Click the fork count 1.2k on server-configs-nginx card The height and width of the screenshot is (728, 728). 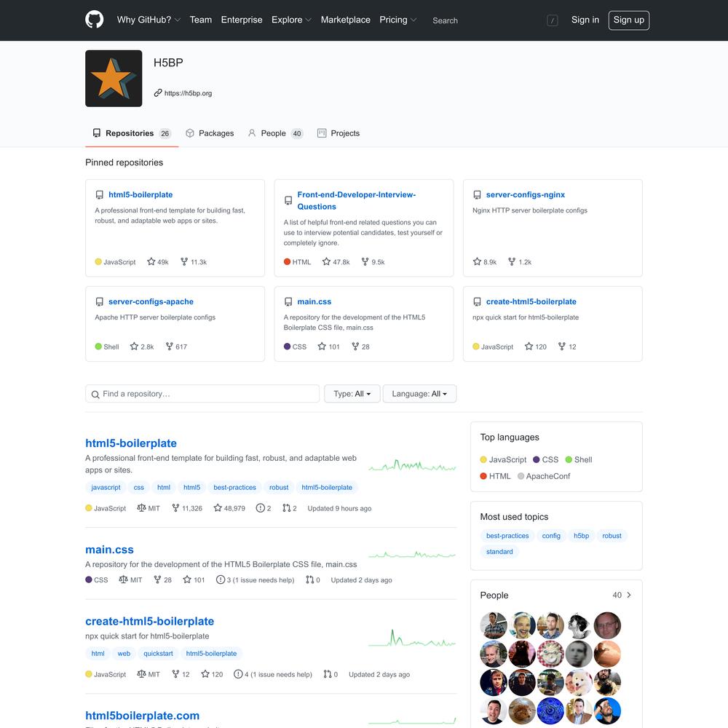coord(520,262)
